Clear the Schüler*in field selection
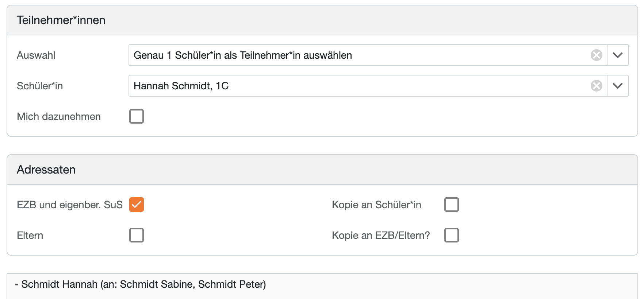Screen dimensions: 644x299 [596, 86]
